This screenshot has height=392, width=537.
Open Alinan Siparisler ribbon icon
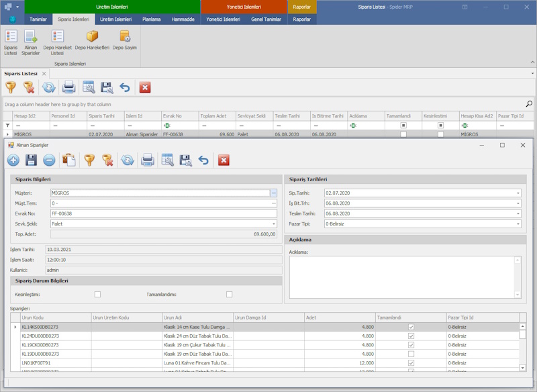pos(30,43)
